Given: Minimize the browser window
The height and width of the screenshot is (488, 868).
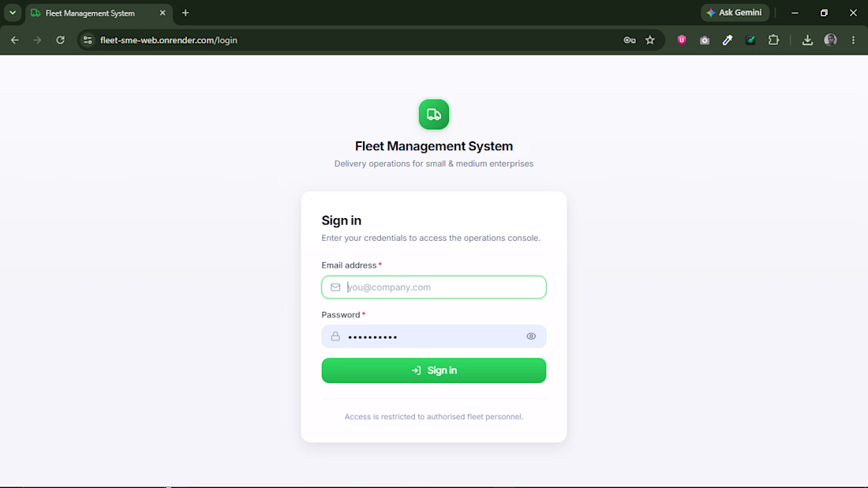Looking at the screenshot, I should [795, 13].
